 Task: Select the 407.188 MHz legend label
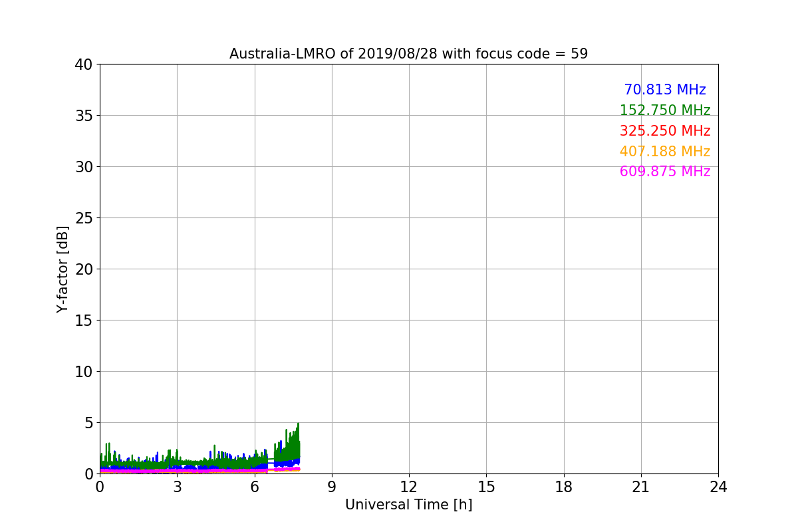(x=665, y=152)
